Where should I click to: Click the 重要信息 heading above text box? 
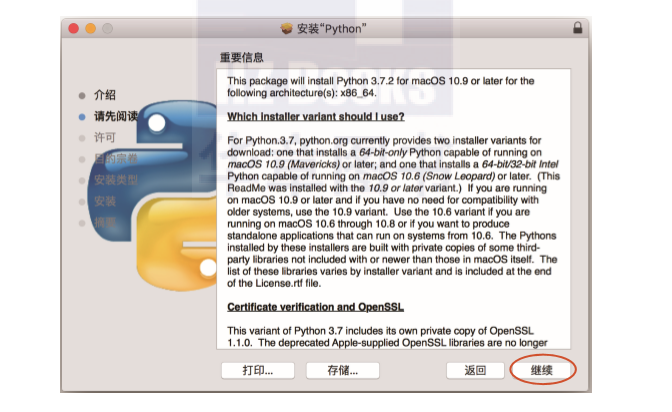pyautogui.click(x=242, y=57)
